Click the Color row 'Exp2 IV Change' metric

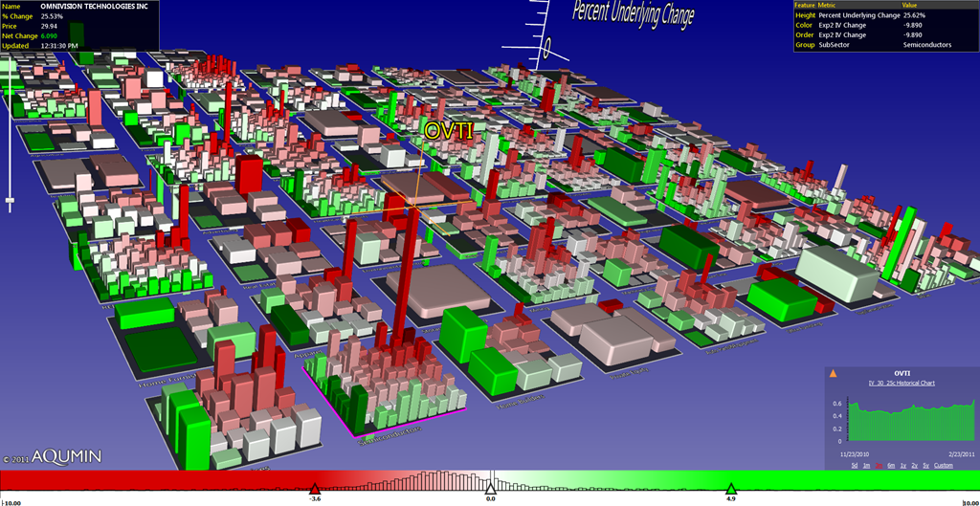pos(842,25)
